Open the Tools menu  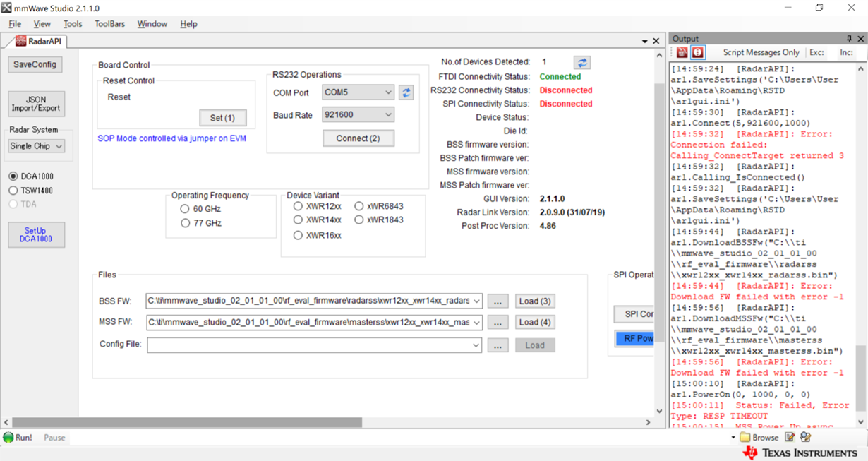73,24
